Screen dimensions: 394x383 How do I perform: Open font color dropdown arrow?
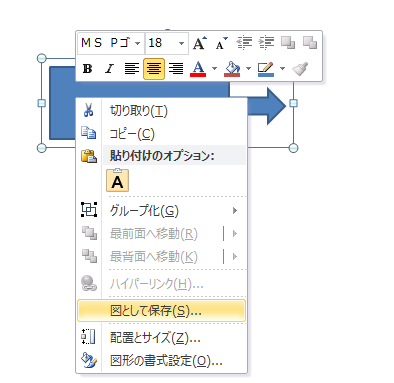pyautogui.click(x=214, y=69)
